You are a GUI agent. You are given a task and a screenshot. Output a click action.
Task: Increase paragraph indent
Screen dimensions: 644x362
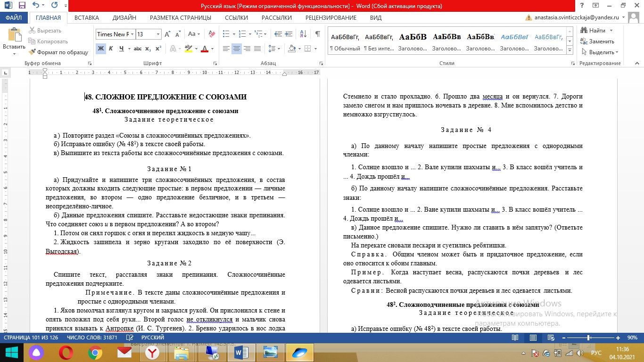(x=288, y=34)
